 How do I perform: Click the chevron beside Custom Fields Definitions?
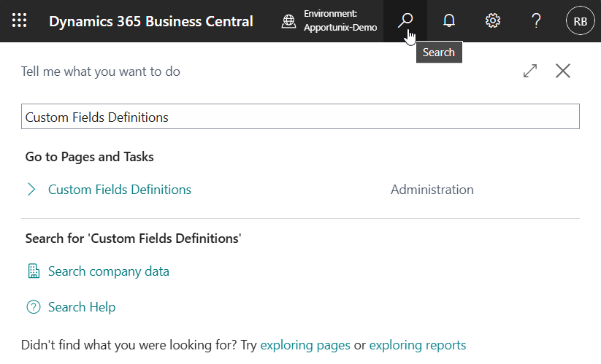[31, 190]
